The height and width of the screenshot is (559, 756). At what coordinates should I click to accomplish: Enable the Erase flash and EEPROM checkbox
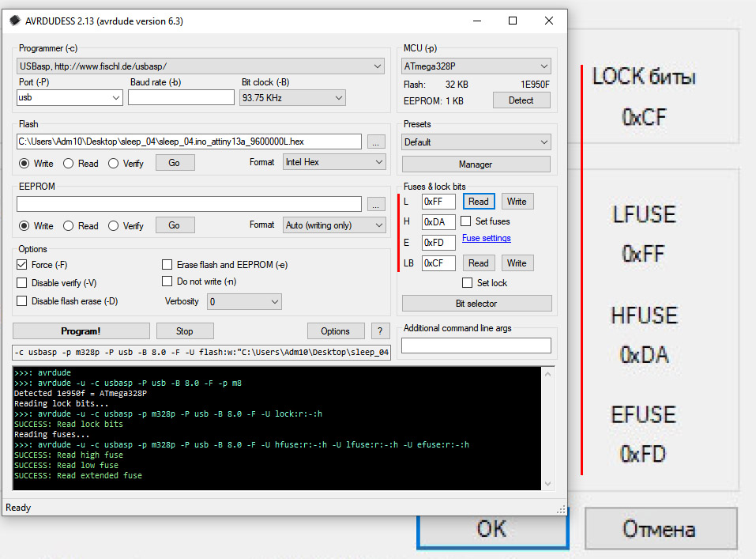point(167,265)
